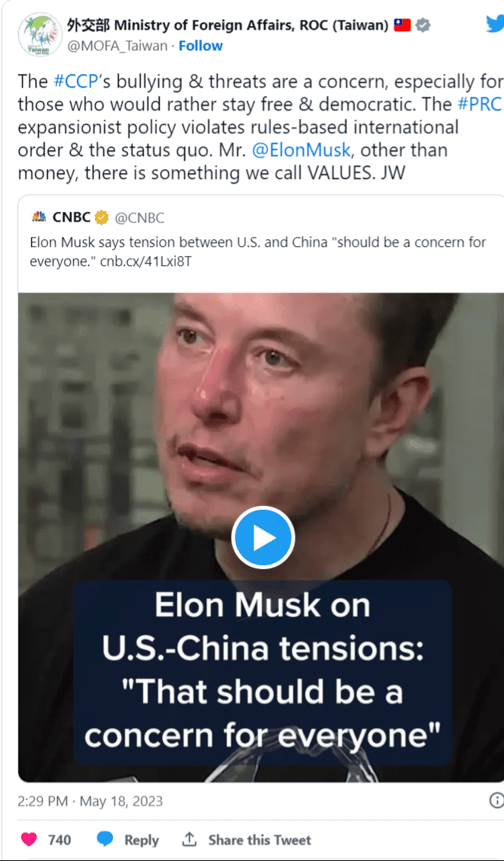The height and width of the screenshot is (861, 504).
Task: Open the quoted CNBC tweet text
Action: tap(258, 251)
